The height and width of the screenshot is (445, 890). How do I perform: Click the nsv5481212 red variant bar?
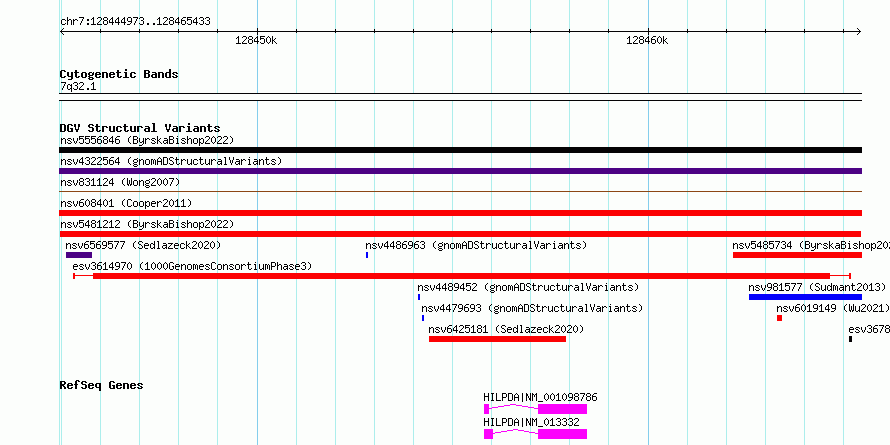point(460,234)
